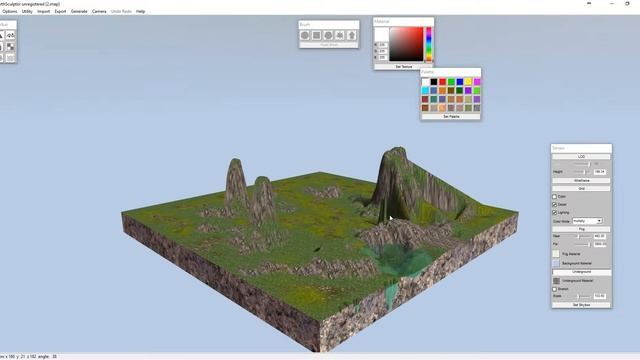Select the white palette swatch
640x360 pixels.
pos(425,82)
